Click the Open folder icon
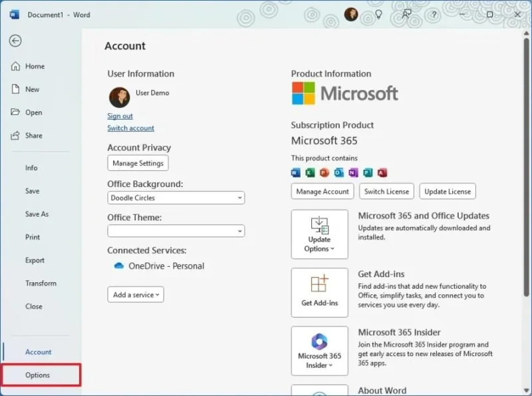 (15, 112)
